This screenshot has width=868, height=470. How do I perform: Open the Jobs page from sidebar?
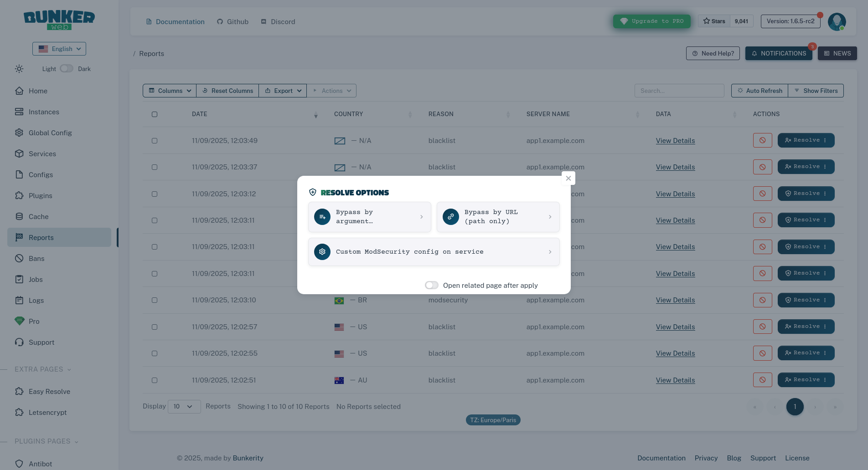coord(35,279)
